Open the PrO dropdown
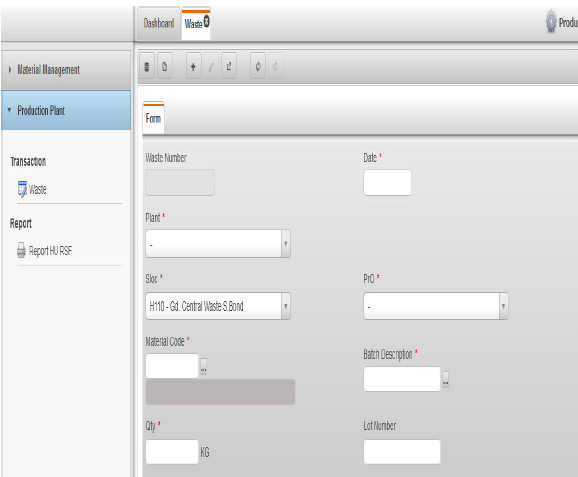This screenshot has width=578, height=477. (x=436, y=306)
